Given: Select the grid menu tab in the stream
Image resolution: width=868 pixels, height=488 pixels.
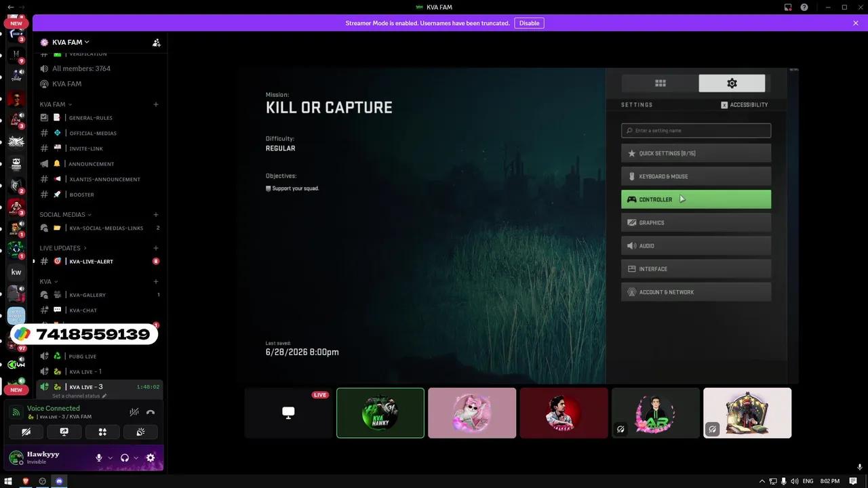Looking at the screenshot, I should [660, 83].
